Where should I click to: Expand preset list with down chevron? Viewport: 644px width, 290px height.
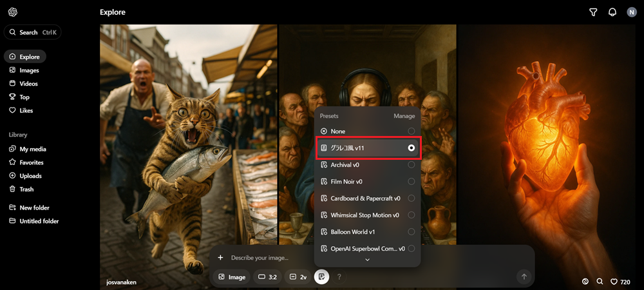pos(367,260)
